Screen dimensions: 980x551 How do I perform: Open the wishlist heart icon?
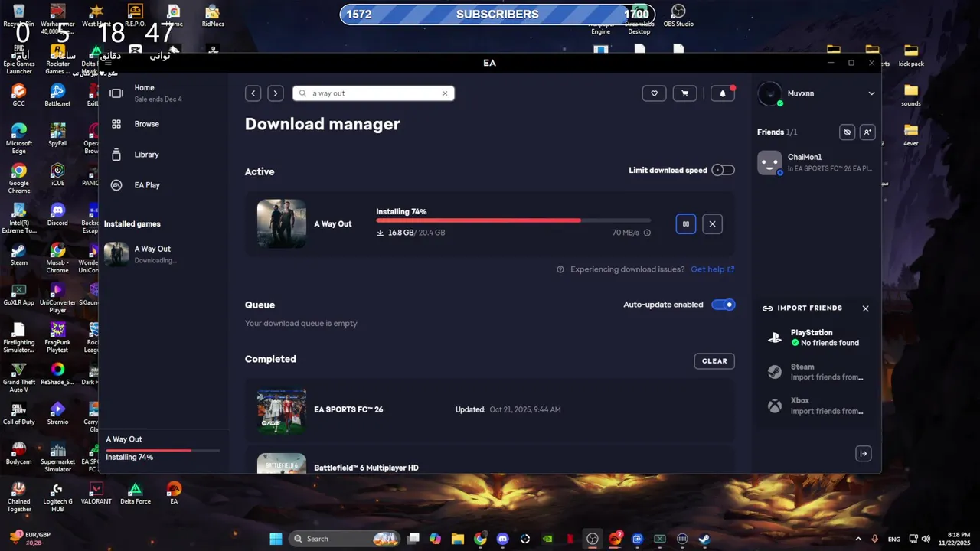[x=654, y=93]
